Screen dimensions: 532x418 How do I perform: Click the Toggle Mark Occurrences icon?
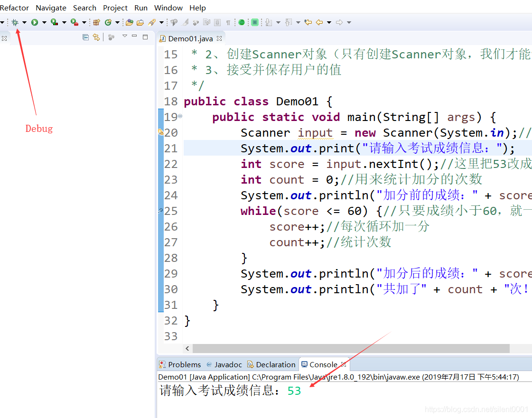pyautogui.click(x=186, y=22)
